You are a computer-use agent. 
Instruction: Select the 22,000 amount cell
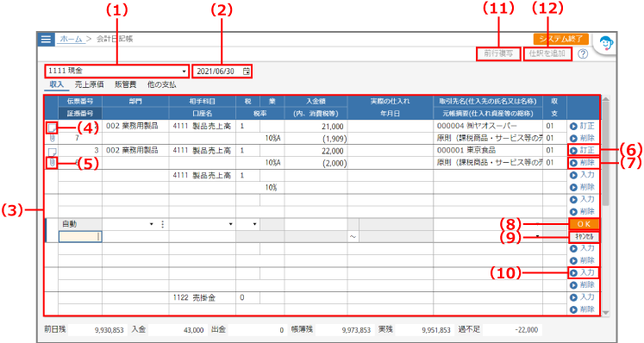[316, 151]
